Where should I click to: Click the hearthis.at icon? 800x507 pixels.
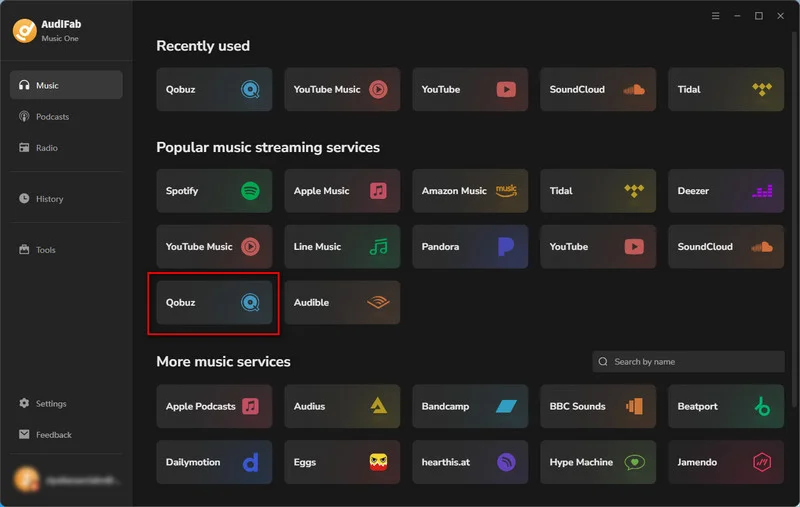coord(506,462)
